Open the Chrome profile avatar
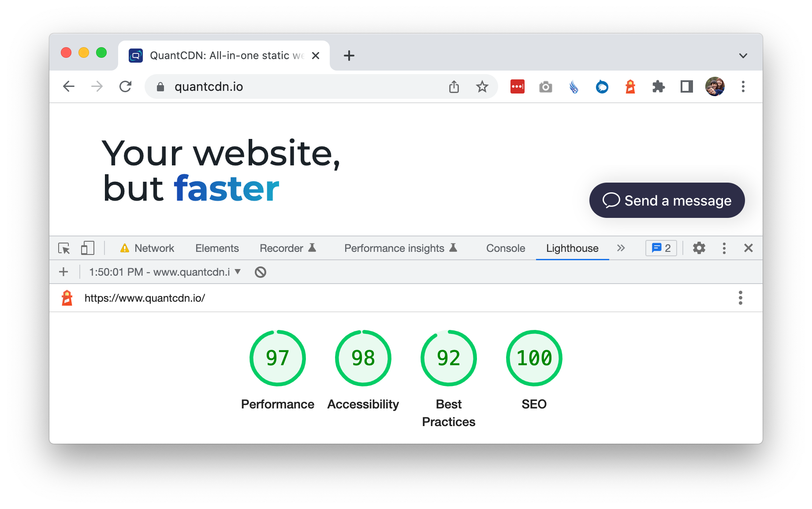The width and height of the screenshot is (812, 509). (715, 86)
